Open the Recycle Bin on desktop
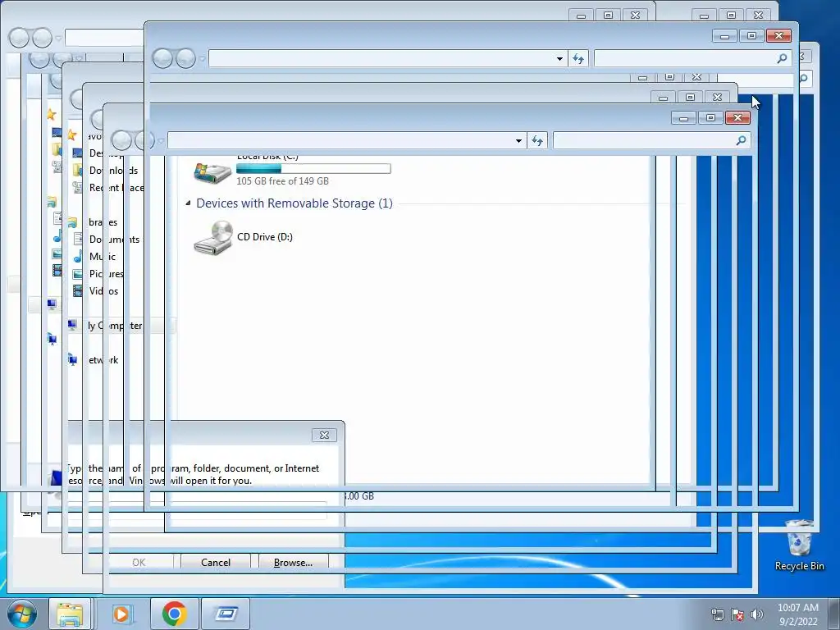840x630 pixels. [800, 546]
